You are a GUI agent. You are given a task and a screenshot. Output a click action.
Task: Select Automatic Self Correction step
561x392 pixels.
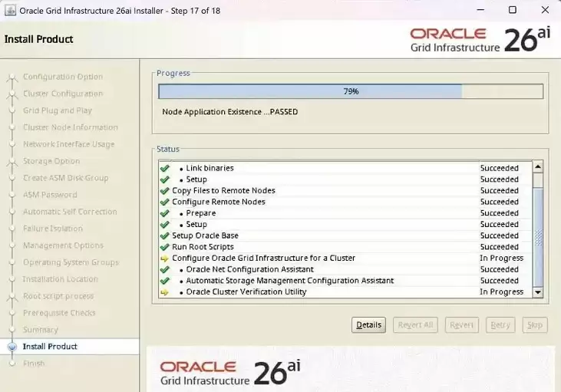point(70,212)
